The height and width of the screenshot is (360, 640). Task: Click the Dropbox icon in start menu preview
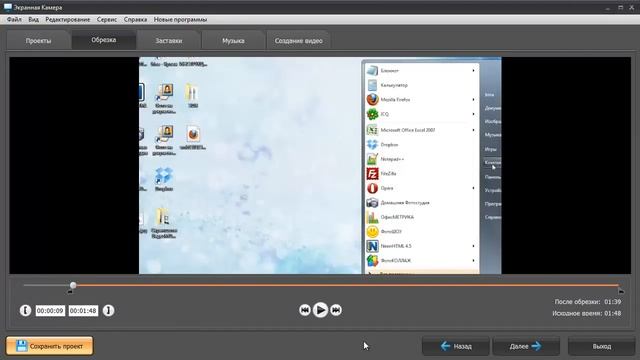click(x=372, y=144)
